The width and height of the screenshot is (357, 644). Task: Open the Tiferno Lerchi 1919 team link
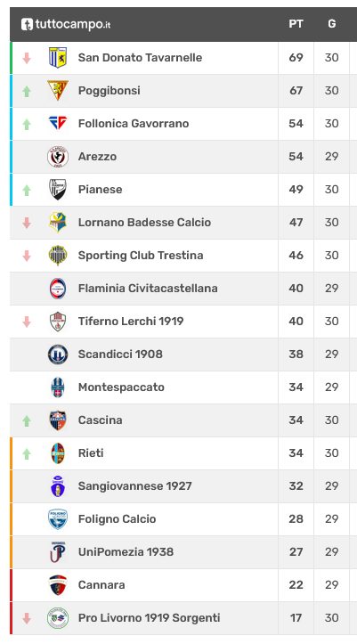tap(131, 322)
